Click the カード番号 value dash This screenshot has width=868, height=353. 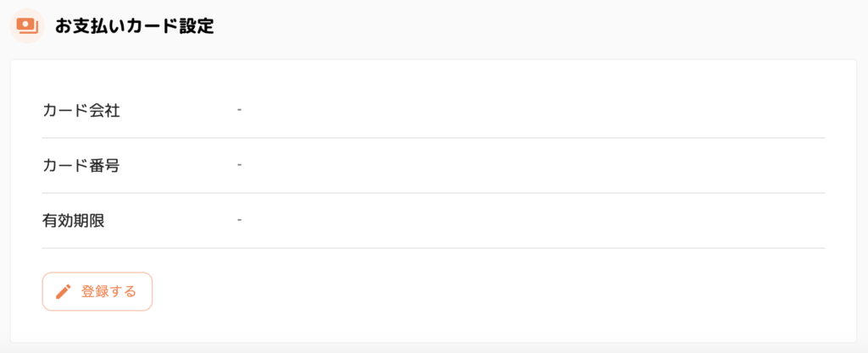tap(240, 164)
